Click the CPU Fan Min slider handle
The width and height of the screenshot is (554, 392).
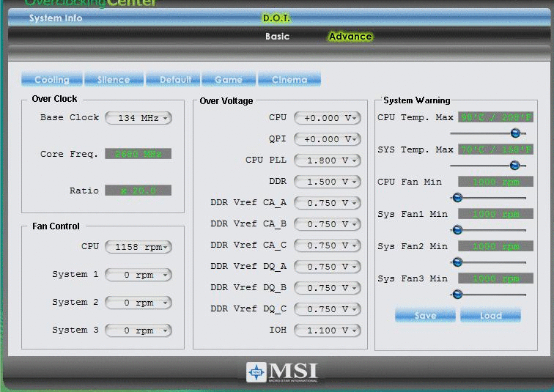click(457, 197)
